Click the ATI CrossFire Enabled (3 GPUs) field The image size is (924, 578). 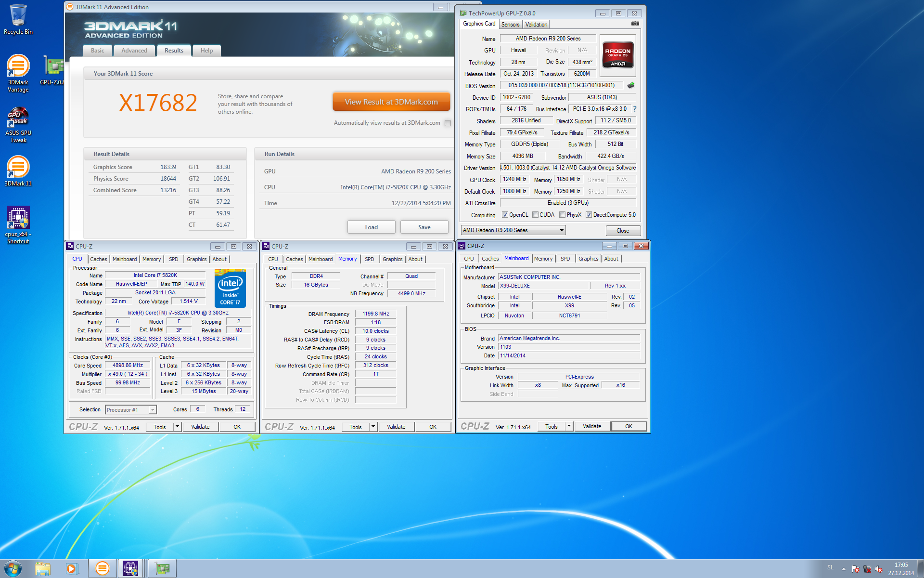pos(568,203)
